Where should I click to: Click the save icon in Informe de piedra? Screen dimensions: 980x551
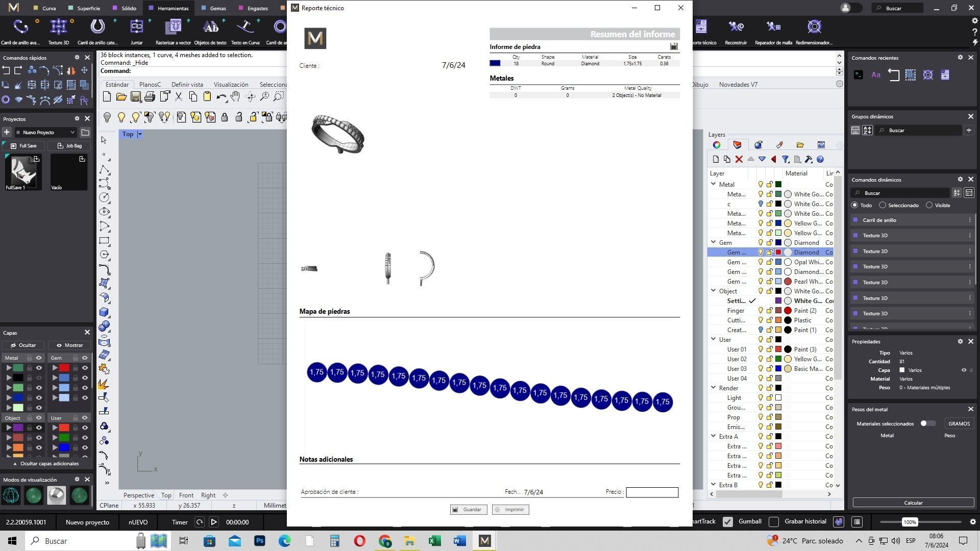pos(674,46)
